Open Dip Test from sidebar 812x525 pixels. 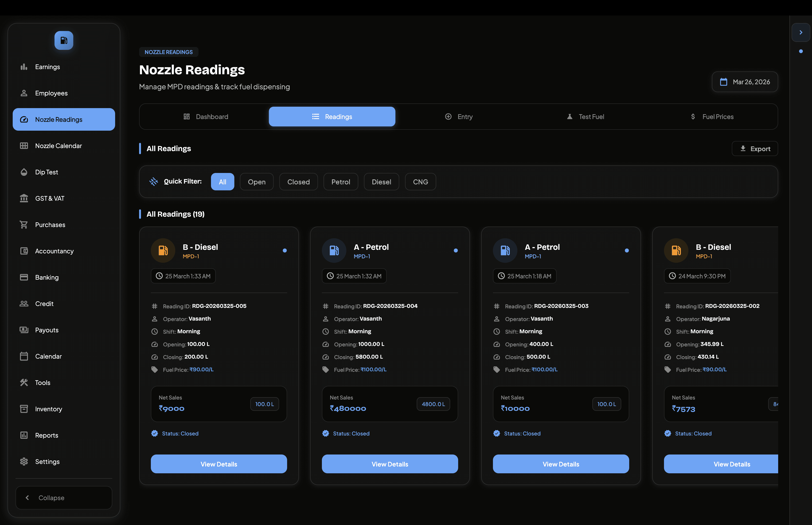click(46, 172)
